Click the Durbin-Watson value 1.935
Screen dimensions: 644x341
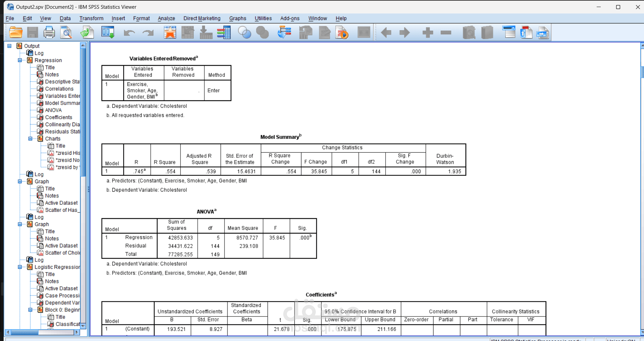(x=455, y=172)
